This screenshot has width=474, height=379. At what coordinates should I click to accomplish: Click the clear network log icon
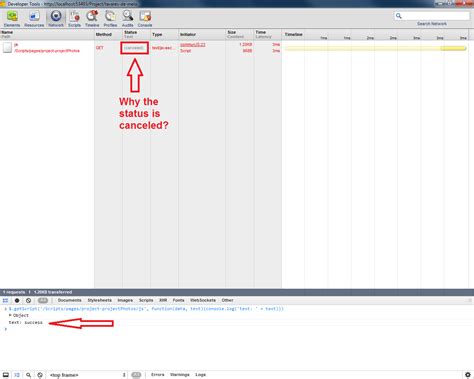[x=29, y=300]
